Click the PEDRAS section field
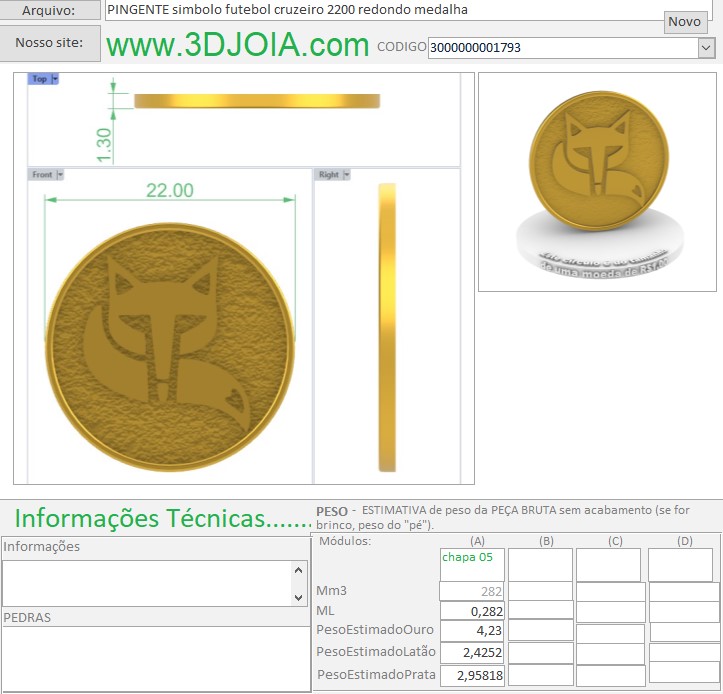723x694 pixels. point(156,658)
